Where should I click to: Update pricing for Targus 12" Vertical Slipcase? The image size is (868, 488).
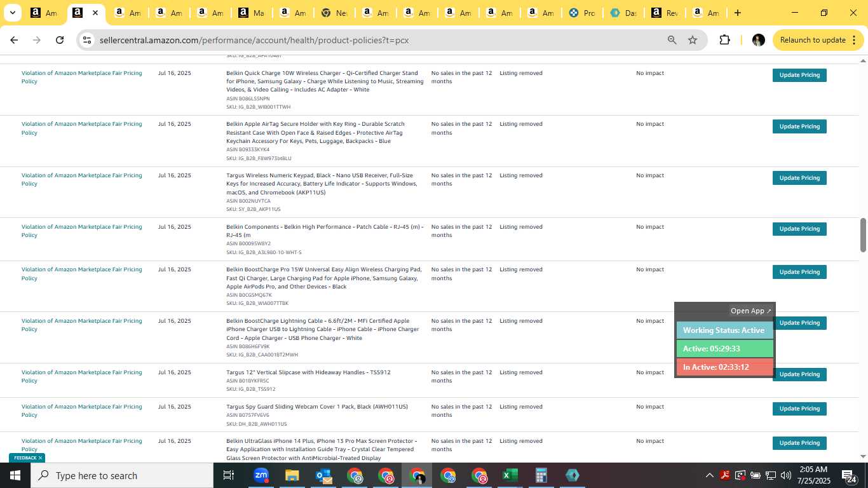(x=801, y=374)
